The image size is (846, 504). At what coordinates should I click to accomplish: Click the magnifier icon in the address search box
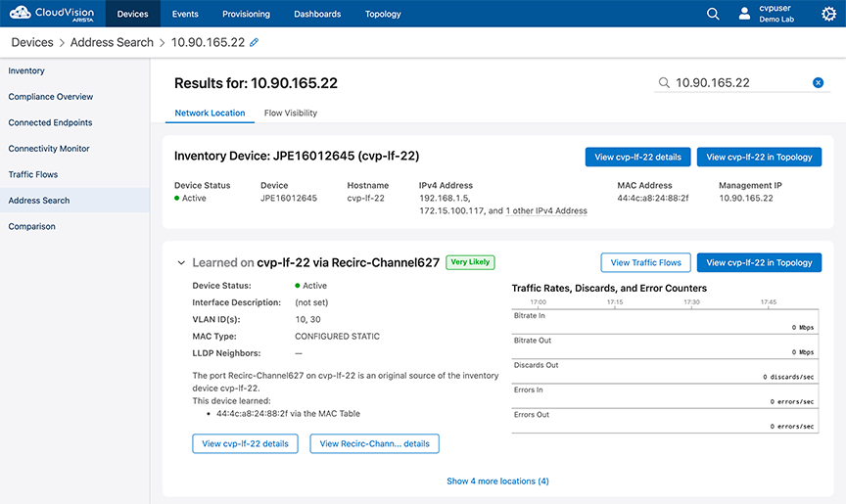(664, 82)
